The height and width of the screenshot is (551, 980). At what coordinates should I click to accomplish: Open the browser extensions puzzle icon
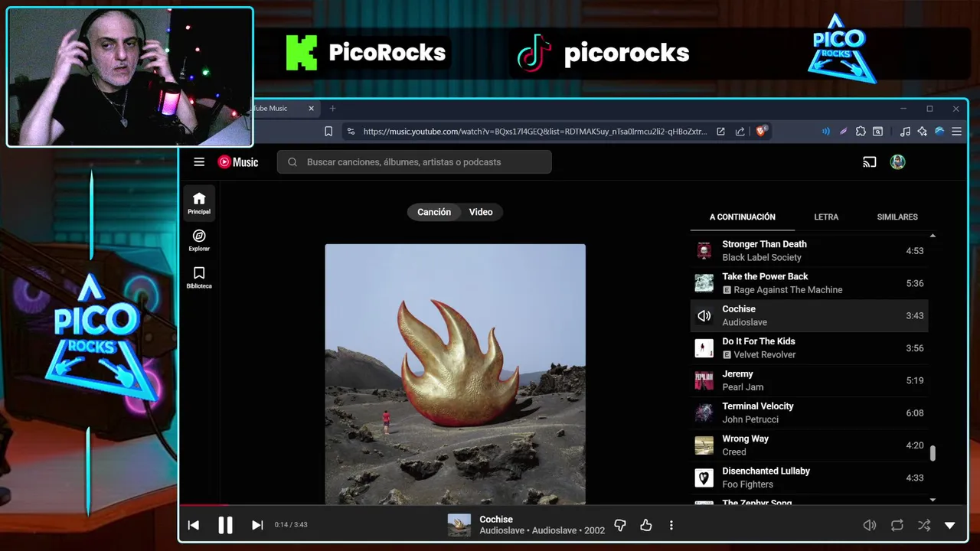[x=861, y=132]
